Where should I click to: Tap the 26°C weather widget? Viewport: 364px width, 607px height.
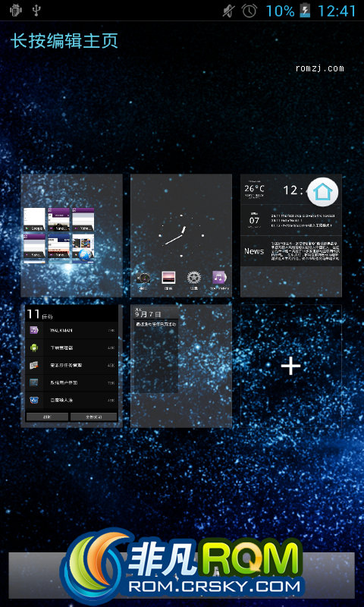256,190
